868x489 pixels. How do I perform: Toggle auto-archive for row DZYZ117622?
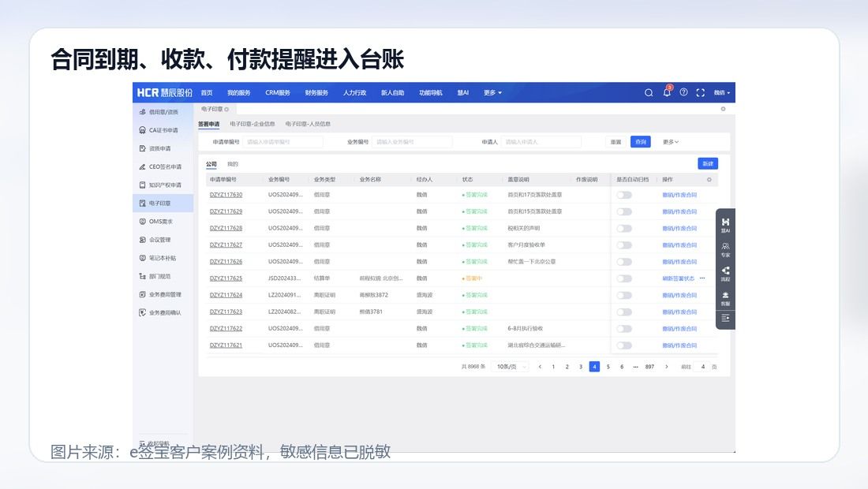624,329
